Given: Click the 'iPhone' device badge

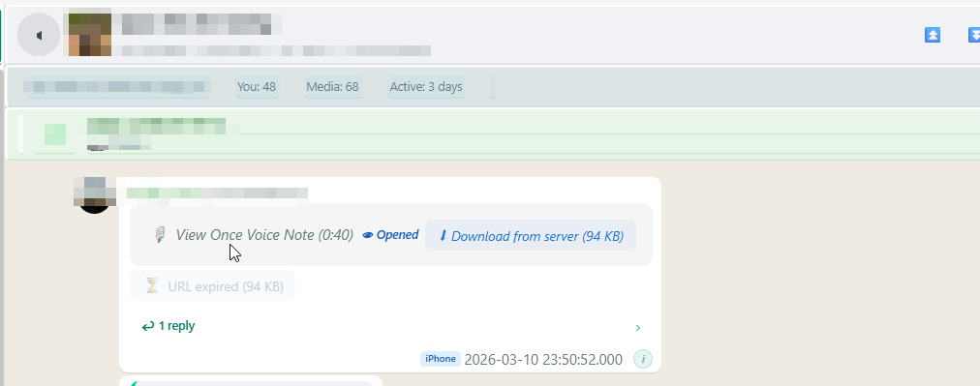Looking at the screenshot, I should [x=441, y=359].
